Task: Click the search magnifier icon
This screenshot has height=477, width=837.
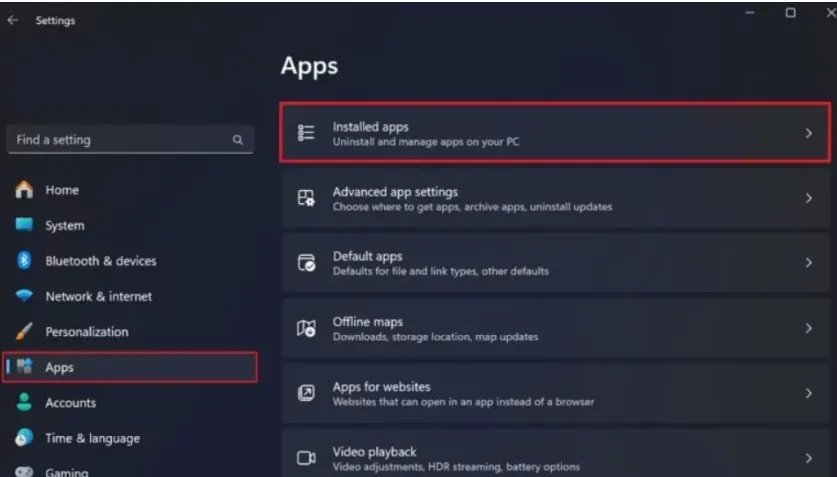Action: coord(238,140)
